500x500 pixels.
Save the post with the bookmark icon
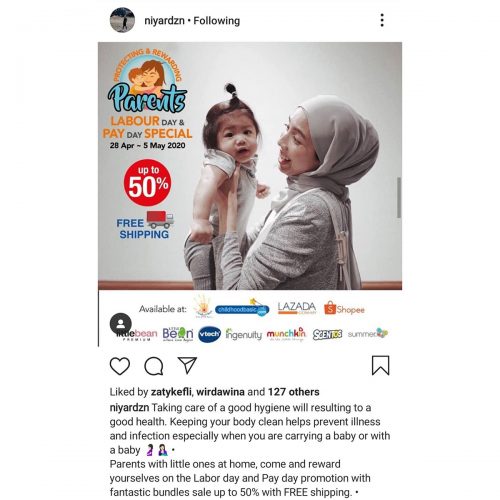[x=380, y=365]
